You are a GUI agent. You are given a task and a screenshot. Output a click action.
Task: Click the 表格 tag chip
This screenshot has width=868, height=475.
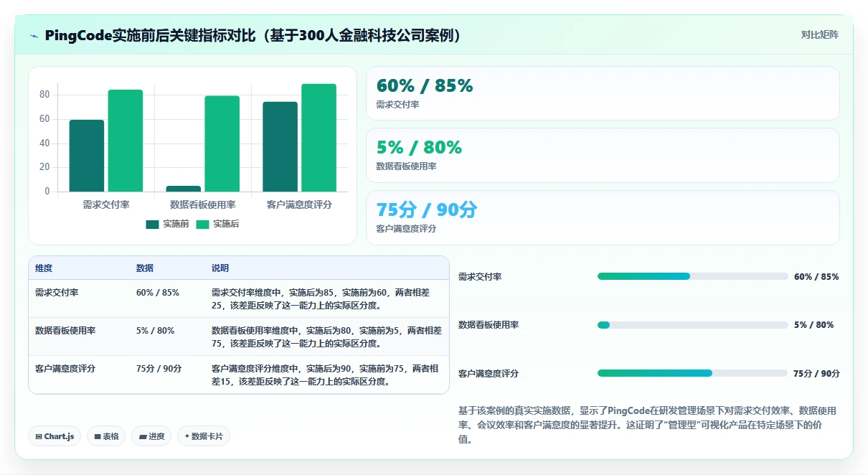[106, 436]
